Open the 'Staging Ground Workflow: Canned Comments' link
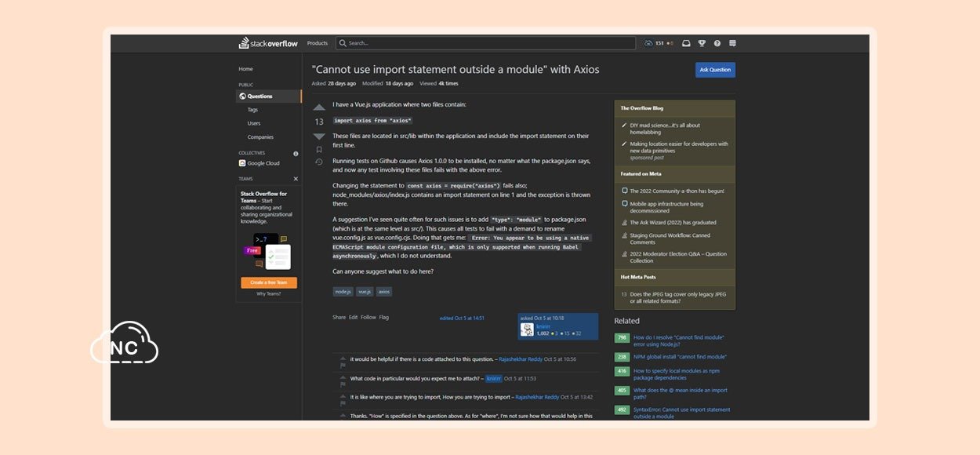The width and height of the screenshot is (980, 455). click(x=670, y=238)
